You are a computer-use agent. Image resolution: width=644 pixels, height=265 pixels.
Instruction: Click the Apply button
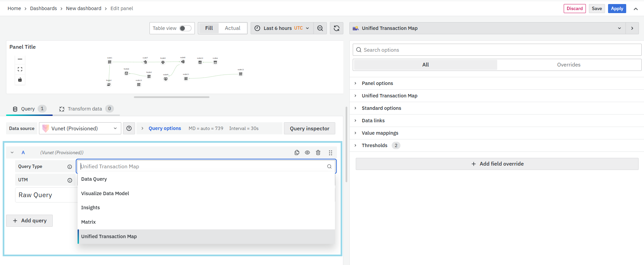point(617,9)
